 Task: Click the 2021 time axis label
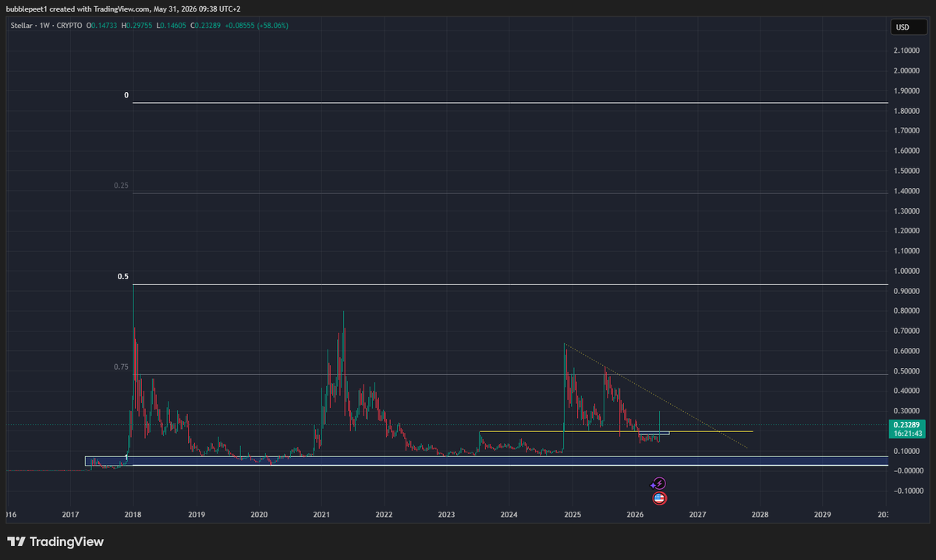(x=321, y=515)
